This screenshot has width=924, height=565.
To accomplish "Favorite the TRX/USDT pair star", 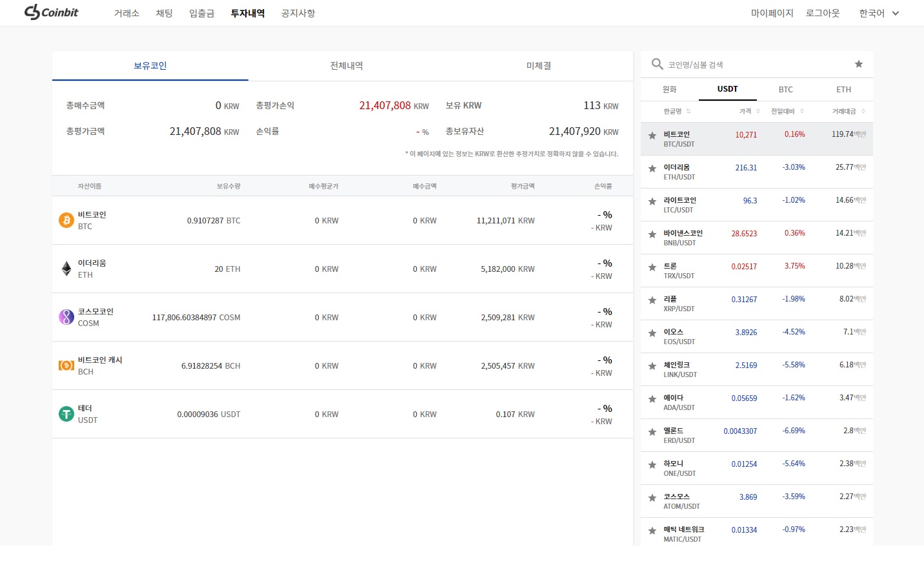I will (652, 267).
